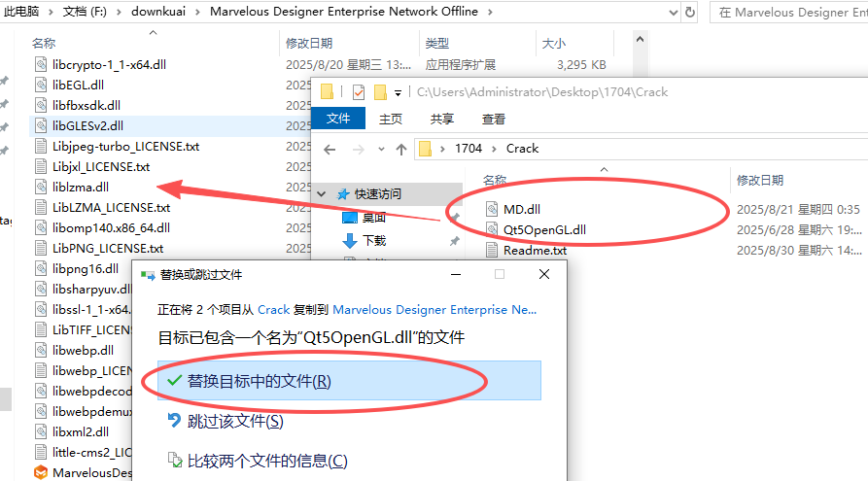This screenshot has width=868, height=481.
Task: Expand chevron after Marvelous Designer Enterprise Network Offline
Action: pyautogui.click(x=490, y=12)
